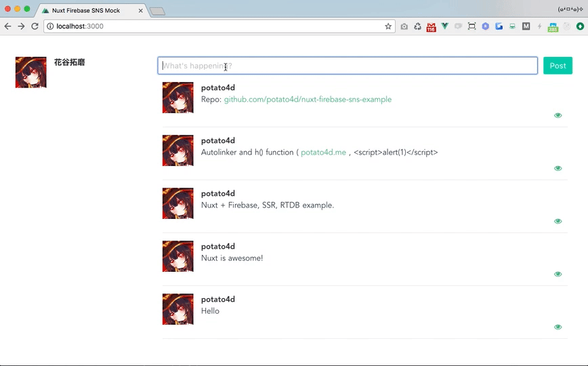Click potato4d username on the 'Nuxt is awesome!' post
The width and height of the screenshot is (588, 366).
(x=218, y=246)
